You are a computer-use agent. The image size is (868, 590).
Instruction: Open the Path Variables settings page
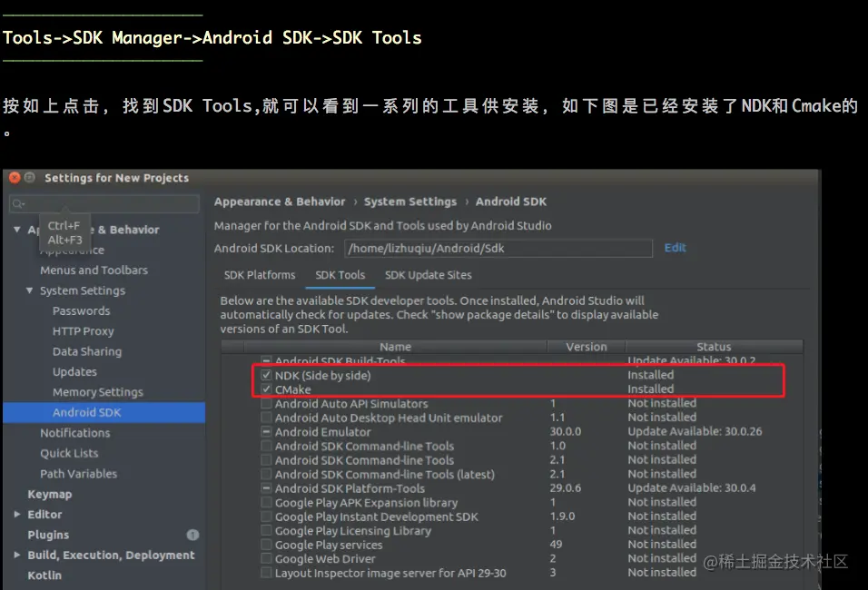79,474
